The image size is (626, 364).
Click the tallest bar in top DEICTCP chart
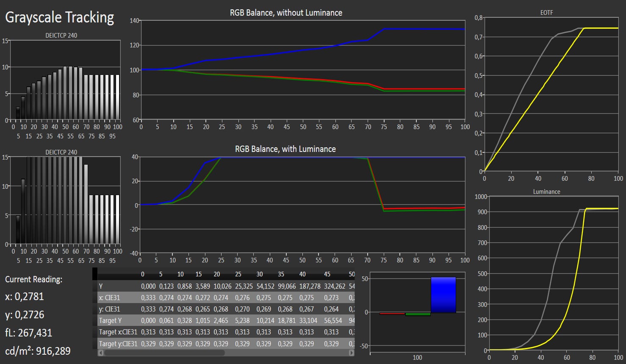coord(66,93)
